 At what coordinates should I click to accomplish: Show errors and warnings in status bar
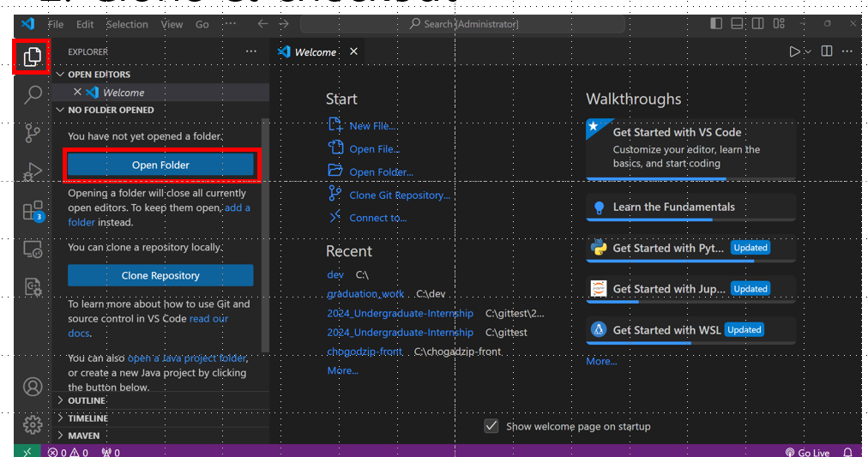[68, 452]
